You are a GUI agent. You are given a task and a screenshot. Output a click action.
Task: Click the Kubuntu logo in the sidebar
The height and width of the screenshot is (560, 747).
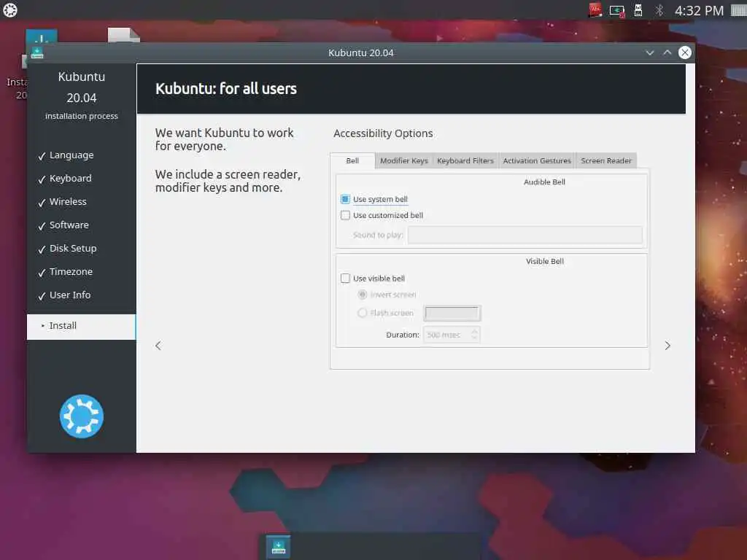82,416
